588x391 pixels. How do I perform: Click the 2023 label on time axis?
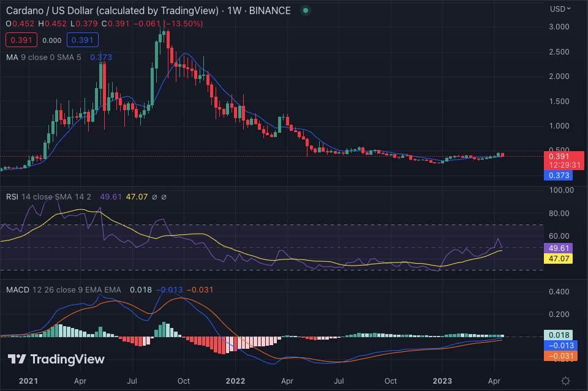[x=442, y=381]
